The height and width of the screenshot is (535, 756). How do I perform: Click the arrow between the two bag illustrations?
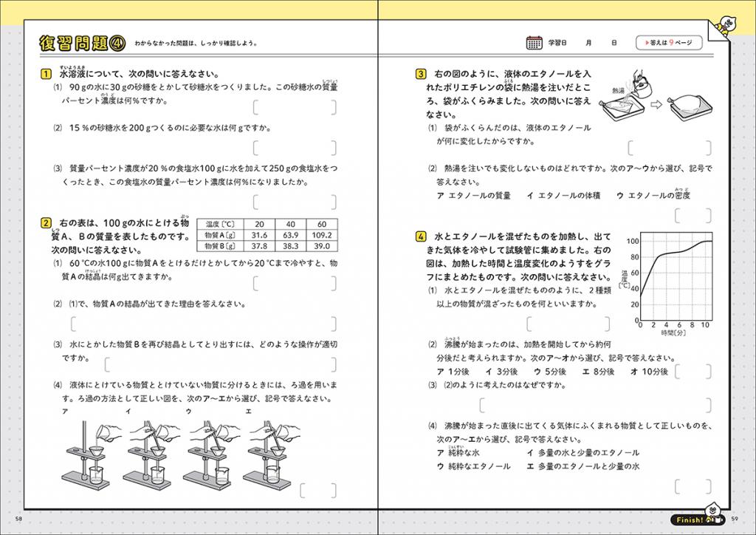(x=656, y=105)
